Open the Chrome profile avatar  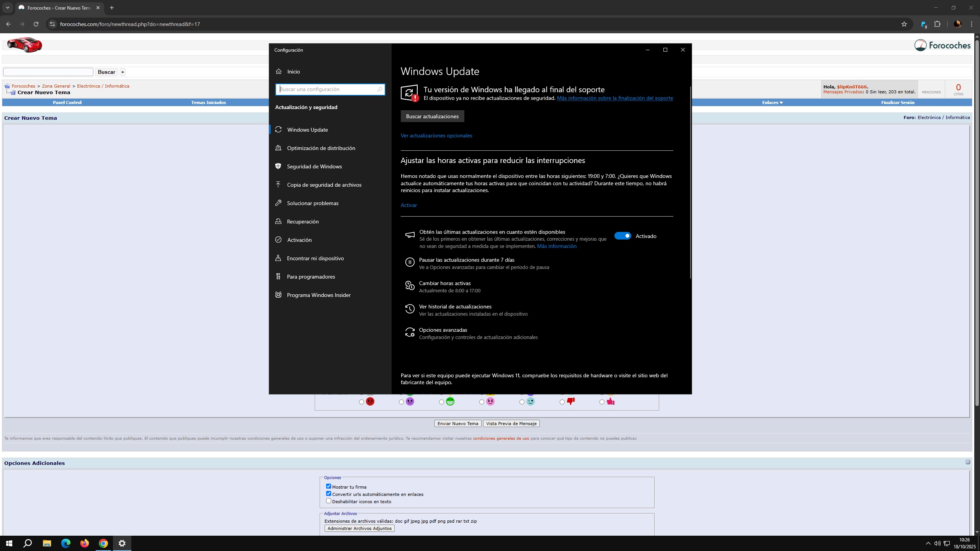958,24
